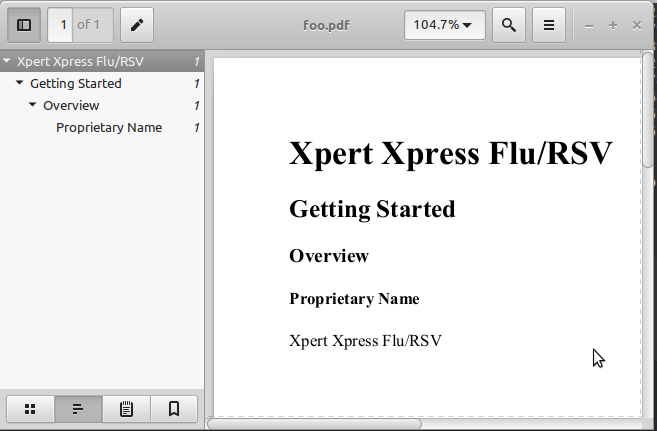Show annotations list in sidebar
The image size is (657, 431).
click(x=126, y=408)
